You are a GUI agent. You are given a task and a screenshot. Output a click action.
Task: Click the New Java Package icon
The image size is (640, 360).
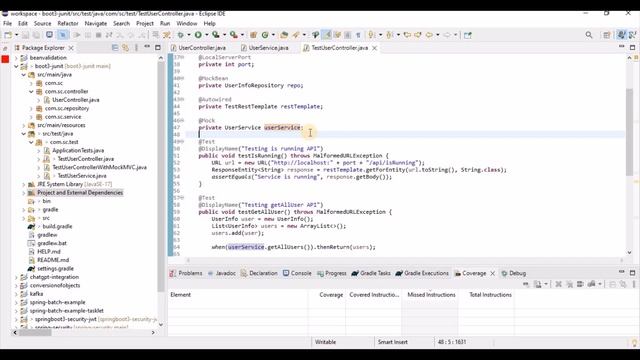pos(253,35)
